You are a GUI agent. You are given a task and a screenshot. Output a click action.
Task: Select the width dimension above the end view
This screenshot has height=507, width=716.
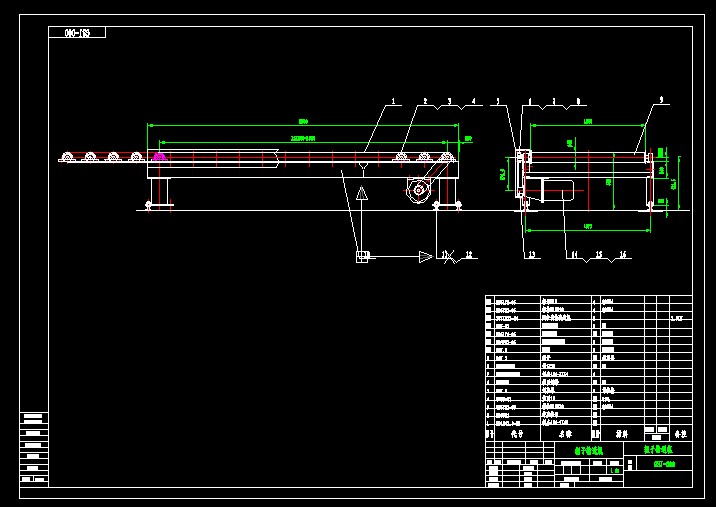pos(588,123)
